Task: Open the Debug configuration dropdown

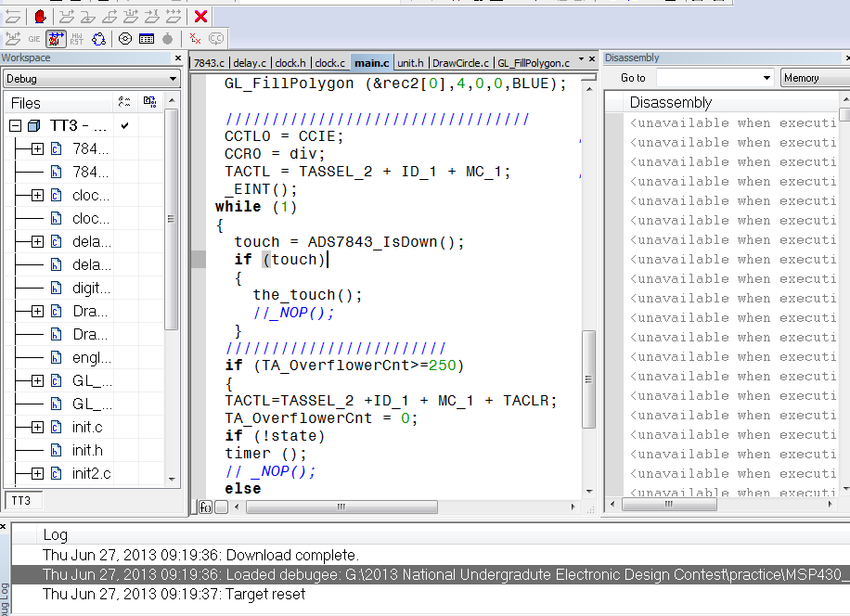Action: (174, 80)
